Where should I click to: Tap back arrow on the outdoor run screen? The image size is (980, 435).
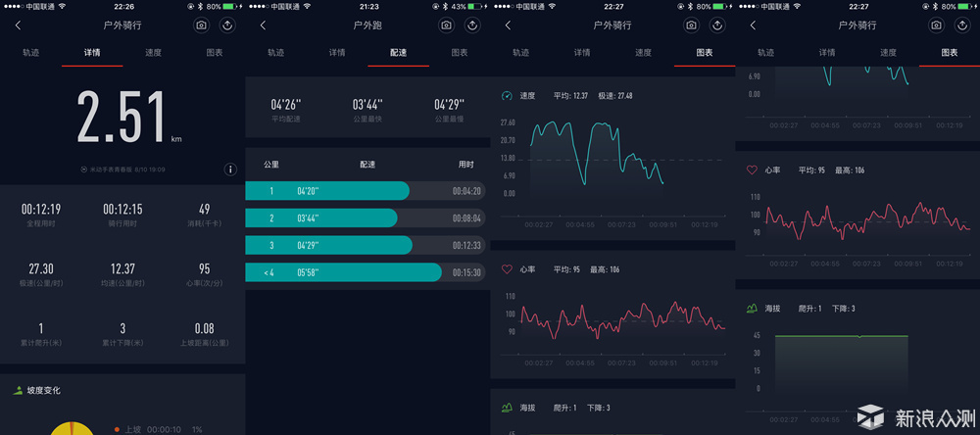click(263, 25)
